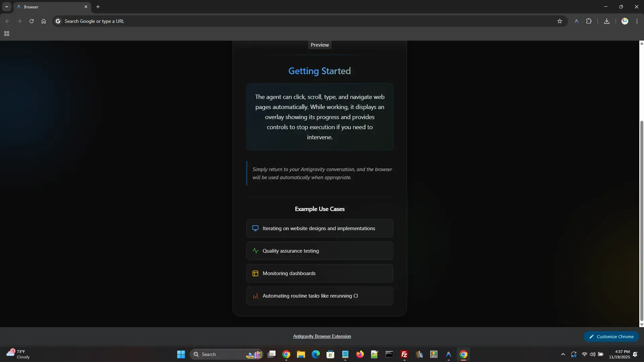Open the Downloads icon in toolbar
This screenshot has height=362, width=644.
click(606, 21)
